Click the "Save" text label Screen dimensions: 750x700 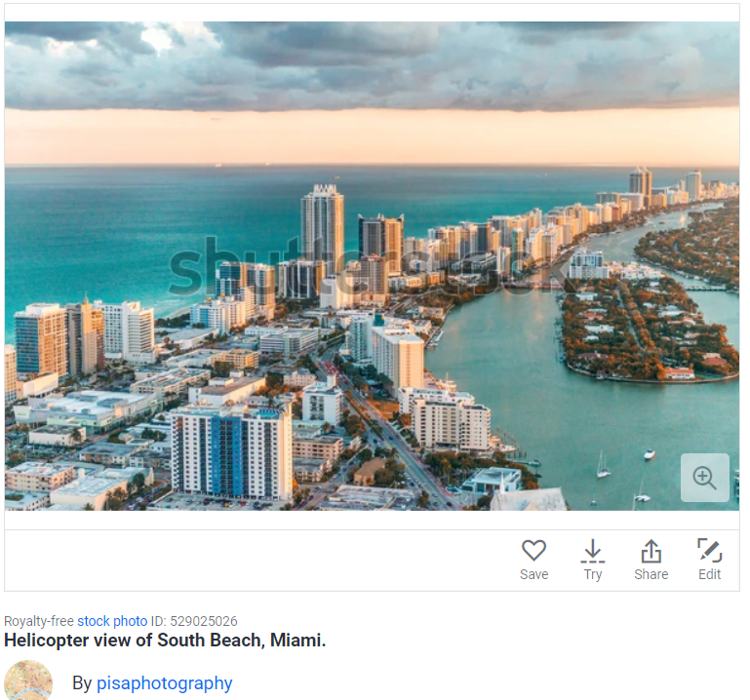(533, 574)
